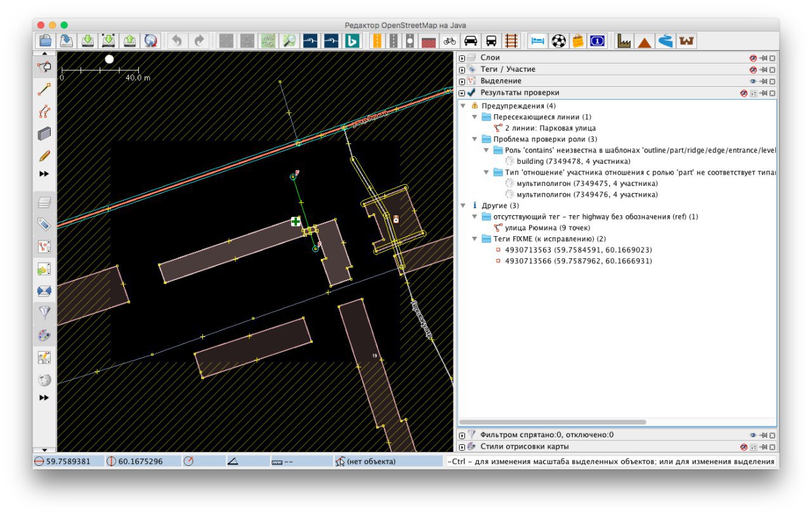Select the railway track preset icon
The width and height of the screenshot is (812, 516).
[x=511, y=41]
